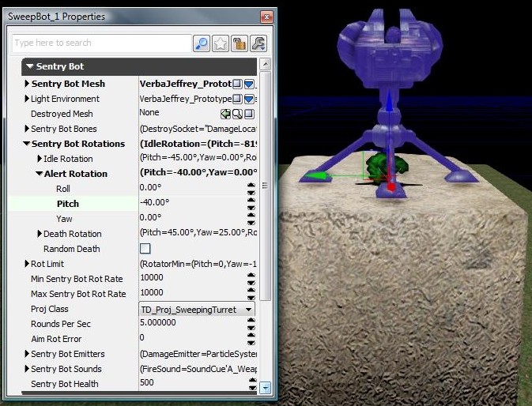Click the padlock lock-selection icon
Image resolution: width=532 pixels, height=406 pixels.
coord(240,43)
